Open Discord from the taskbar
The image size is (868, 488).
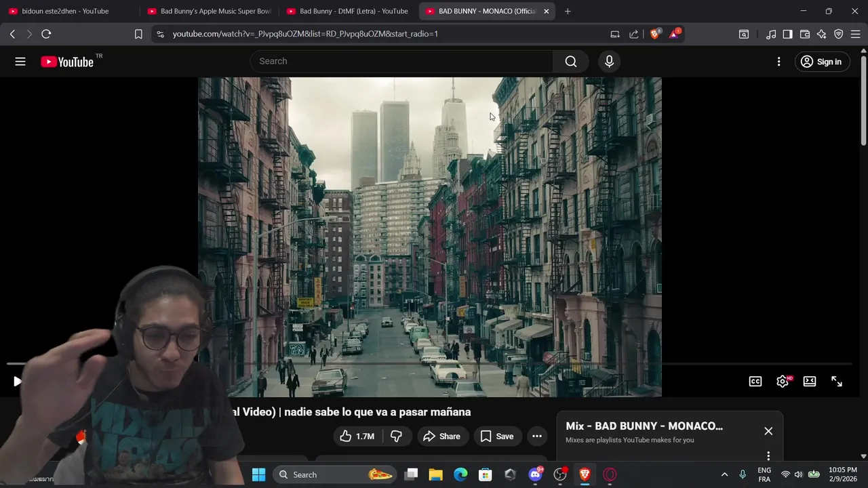point(535,474)
